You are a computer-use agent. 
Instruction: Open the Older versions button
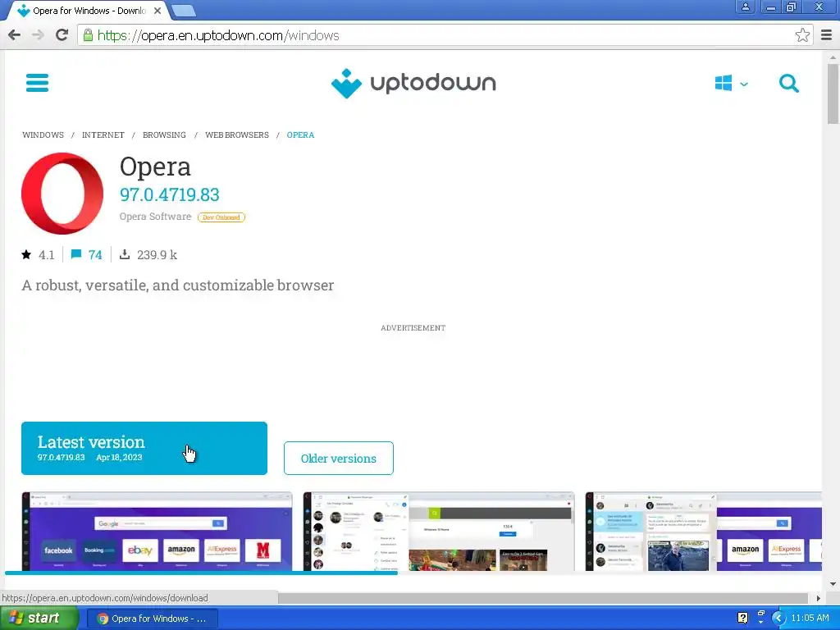pos(339,458)
